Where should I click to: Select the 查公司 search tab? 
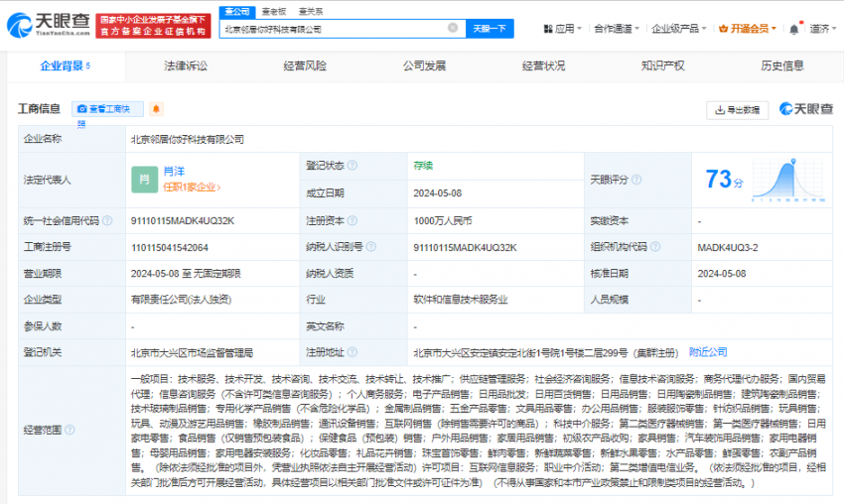point(237,11)
